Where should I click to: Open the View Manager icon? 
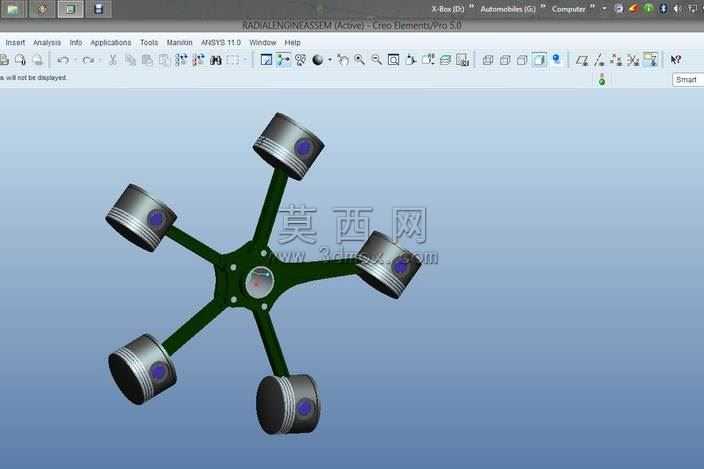pos(462,60)
